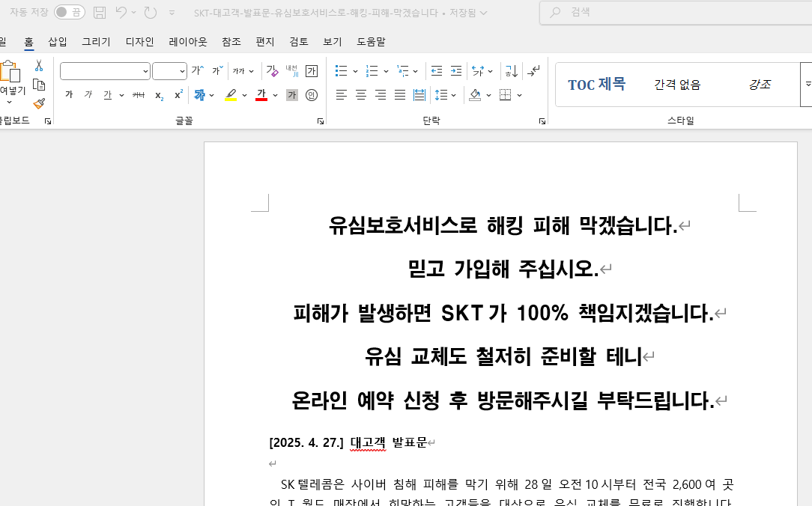812x506 pixels.
Task: Redo the last action
Action: pyautogui.click(x=150, y=13)
